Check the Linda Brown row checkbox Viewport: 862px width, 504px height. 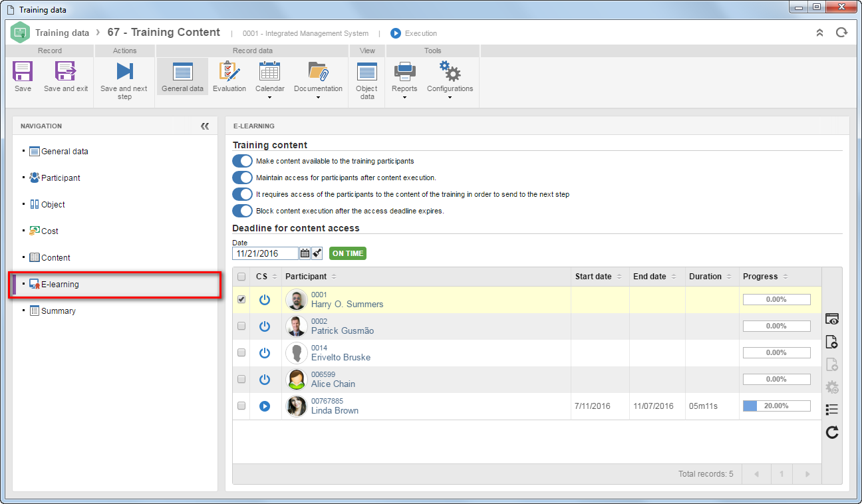(x=241, y=406)
